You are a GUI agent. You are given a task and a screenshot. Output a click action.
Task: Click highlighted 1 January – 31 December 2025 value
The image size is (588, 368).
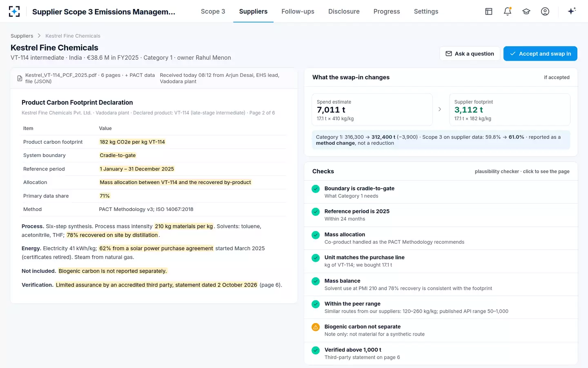click(137, 169)
